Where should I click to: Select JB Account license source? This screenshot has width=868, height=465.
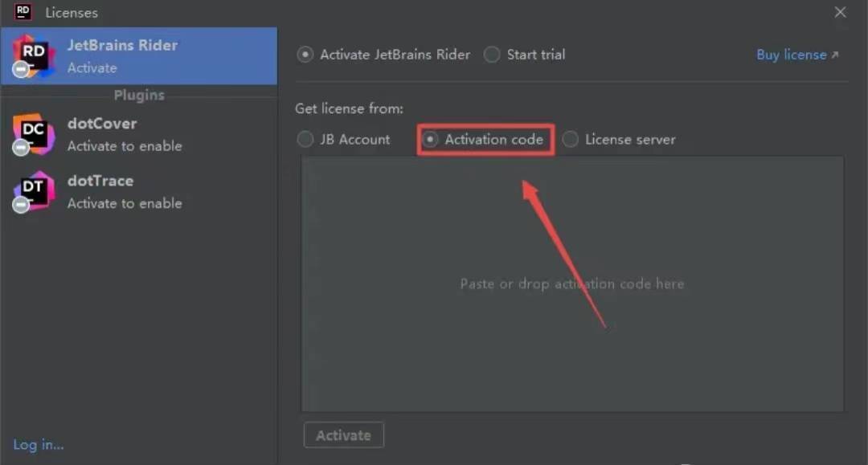coord(343,139)
